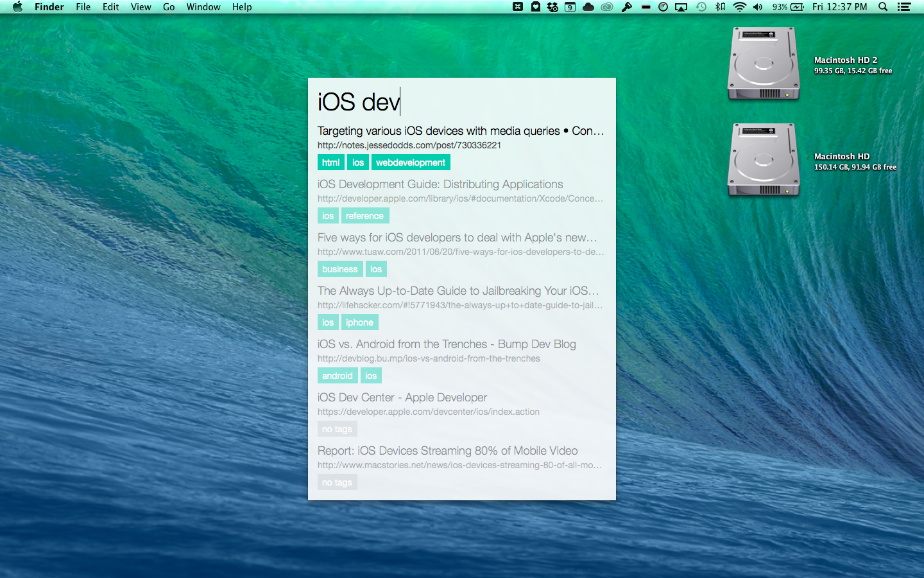Click the ios tag beside business
Viewport: 924px width, 578px height.
tap(376, 269)
